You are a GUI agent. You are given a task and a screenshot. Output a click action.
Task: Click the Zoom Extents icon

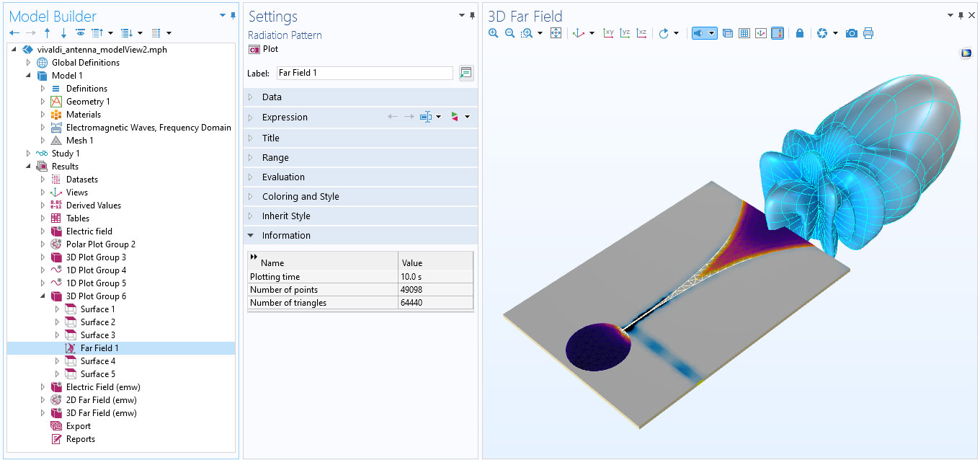point(556,33)
